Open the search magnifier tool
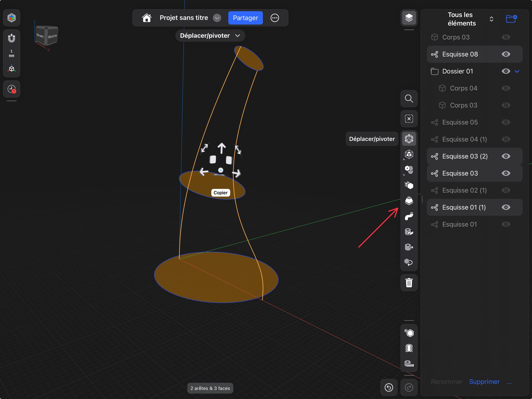This screenshot has height=399, width=532. pos(409,98)
